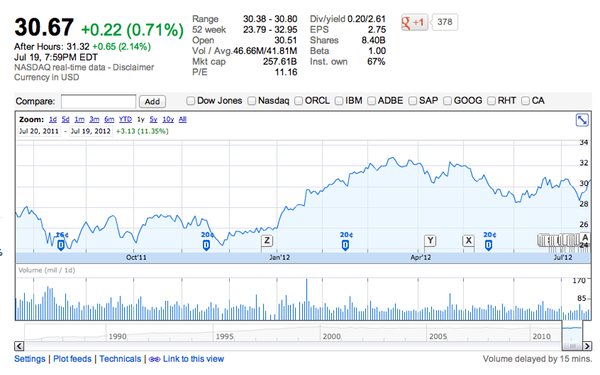Click the Link to this view text
600x375 pixels.
193,359
